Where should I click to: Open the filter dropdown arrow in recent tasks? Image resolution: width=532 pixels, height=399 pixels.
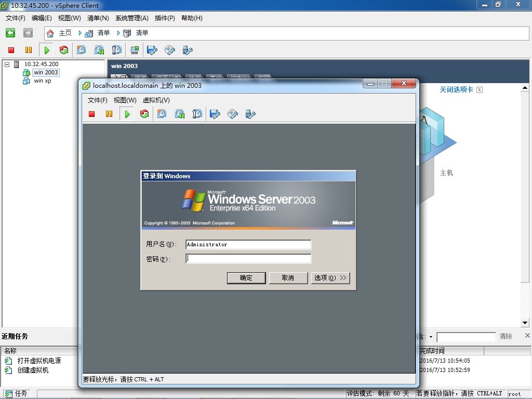(431, 337)
